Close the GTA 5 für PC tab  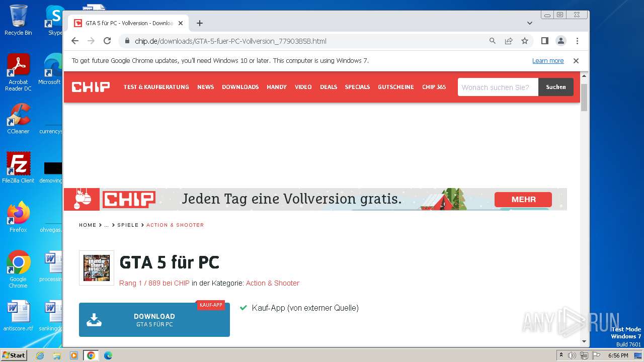pyautogui.click(x=181, y=23)
